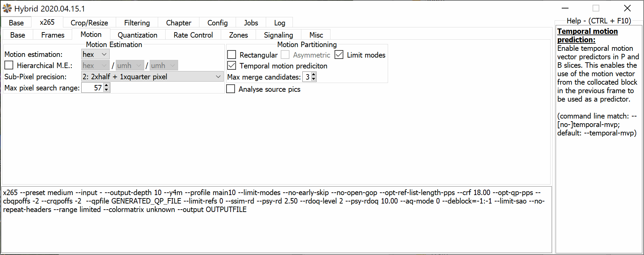This screenshot has height=255, width=644.
Task: Increment Max merge candidates value
Action: (x=314, y=75)
